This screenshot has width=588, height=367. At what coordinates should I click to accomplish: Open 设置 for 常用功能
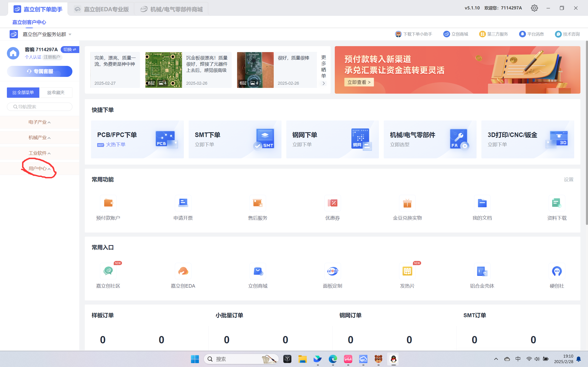[568, 179]
